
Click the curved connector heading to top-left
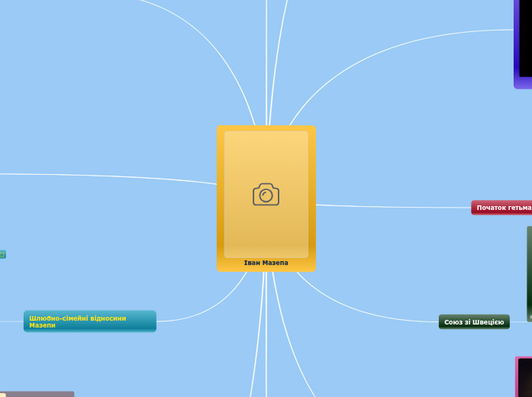(x=214, y=38)
